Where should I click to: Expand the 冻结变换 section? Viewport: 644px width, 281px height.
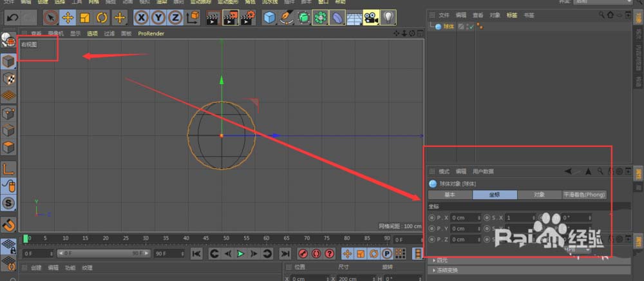[446, 270]
